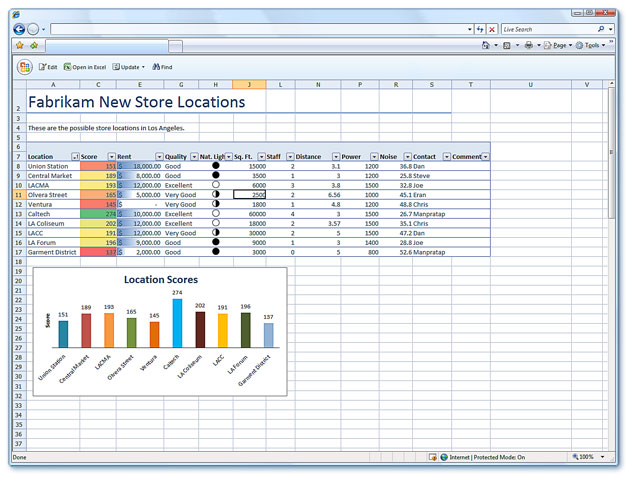Open Contact column filter dropdown

pos(447,157)
